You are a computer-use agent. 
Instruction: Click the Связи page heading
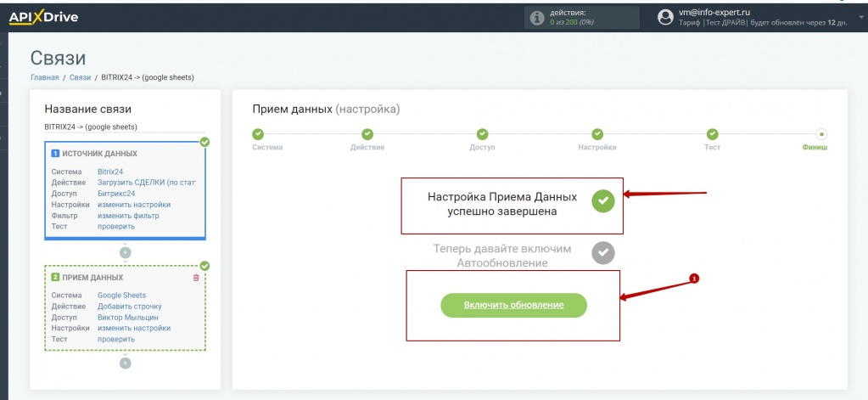pos(59,58)
